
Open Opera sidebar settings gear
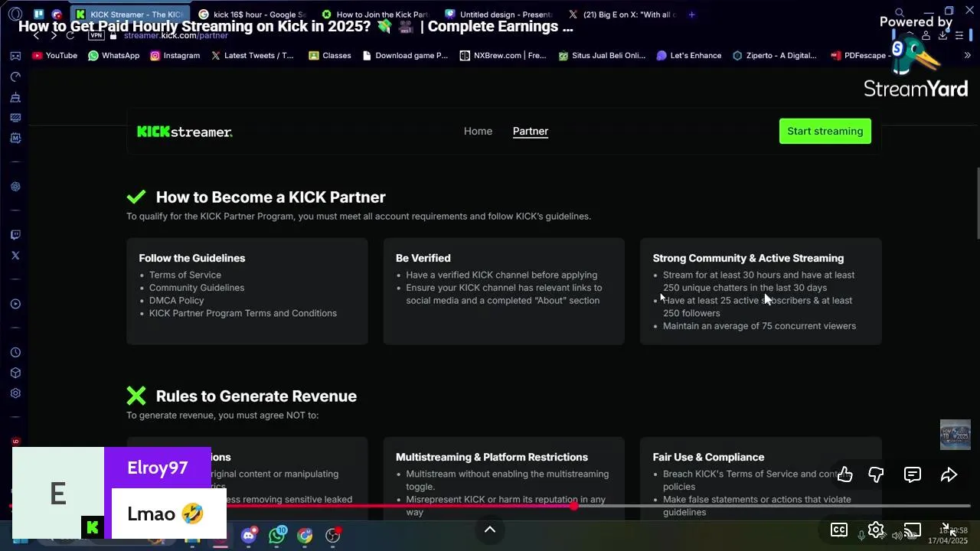tap(15, 393)
